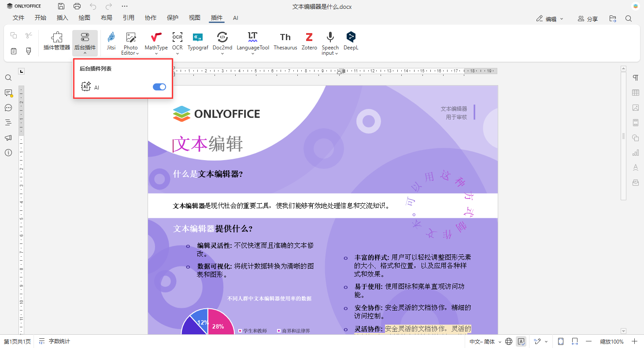Open mail merge settings in right sidebar
The width and height of the screenshot is (644, 348).
636,183
